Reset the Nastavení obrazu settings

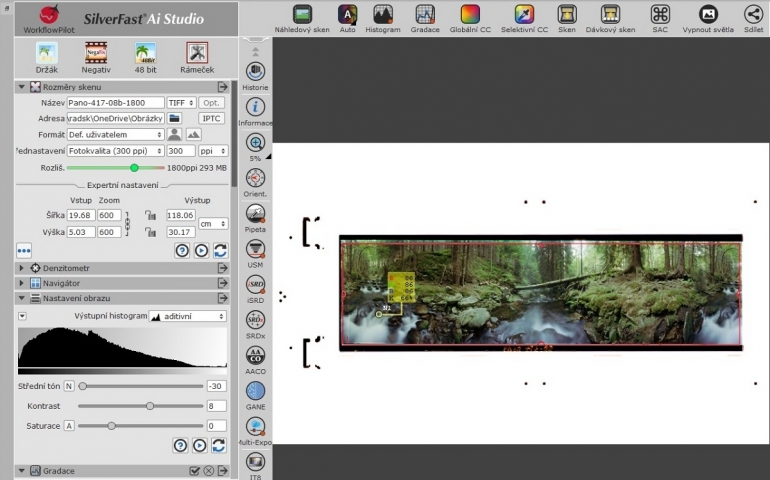(x=219, y=446)
